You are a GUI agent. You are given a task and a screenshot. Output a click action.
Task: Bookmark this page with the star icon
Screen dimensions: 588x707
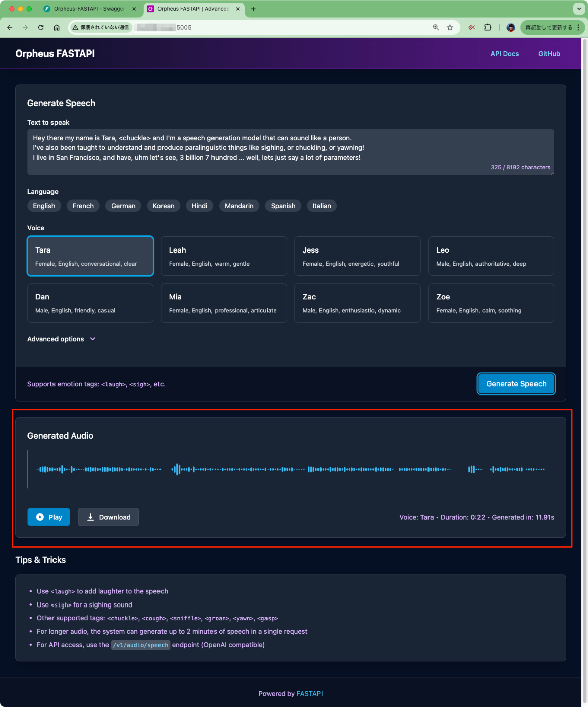(x=450, y=27)
